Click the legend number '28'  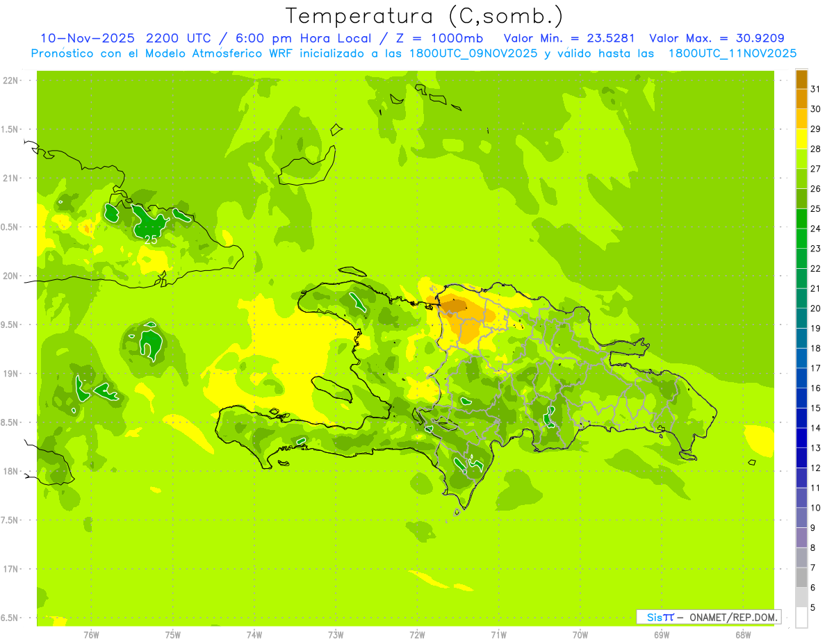click(816, 148)
